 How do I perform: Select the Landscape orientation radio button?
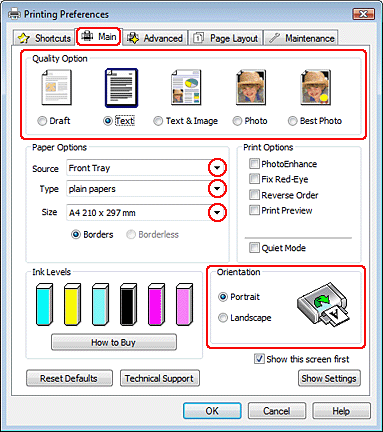click(x=223, y=318)
